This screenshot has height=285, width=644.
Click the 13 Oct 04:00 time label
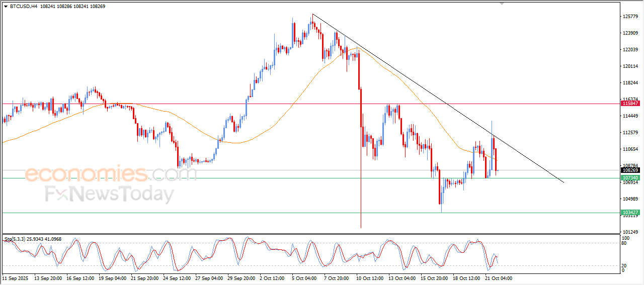(403, 278)
